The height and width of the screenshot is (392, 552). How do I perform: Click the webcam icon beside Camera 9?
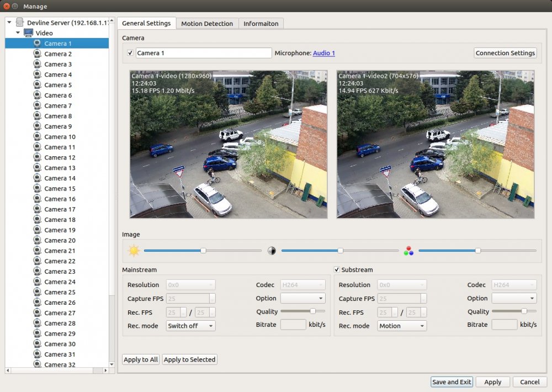coord(37,126)
